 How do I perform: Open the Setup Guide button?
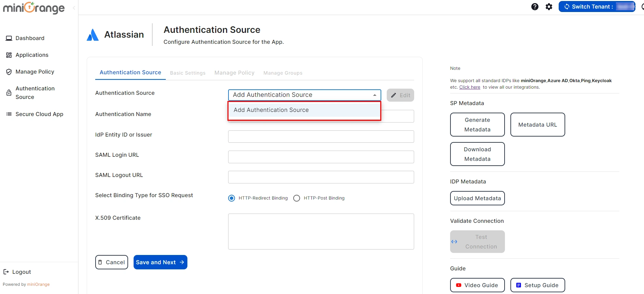coord(538,285)
